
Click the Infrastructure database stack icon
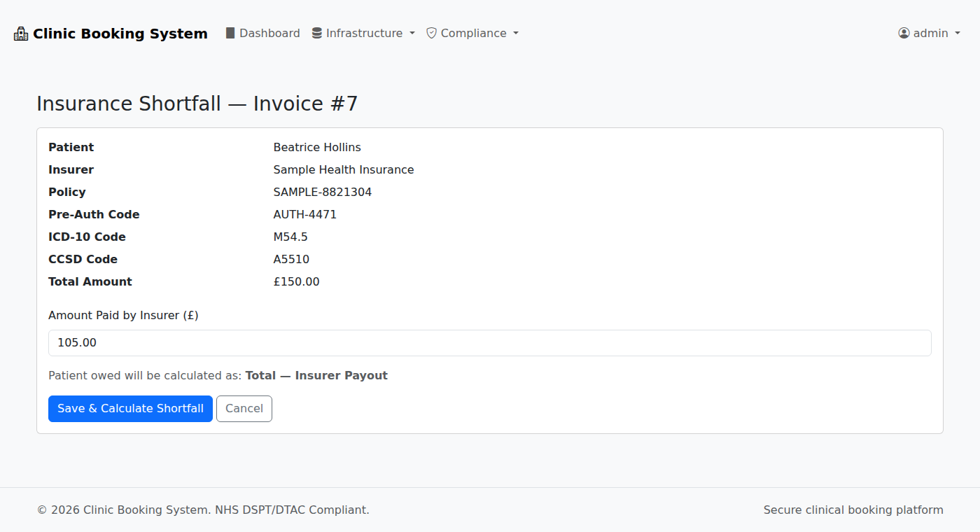[317, 33]
